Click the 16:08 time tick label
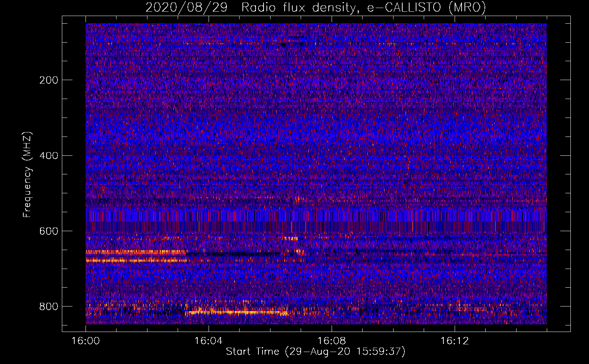589x364 pixels. 332,341
